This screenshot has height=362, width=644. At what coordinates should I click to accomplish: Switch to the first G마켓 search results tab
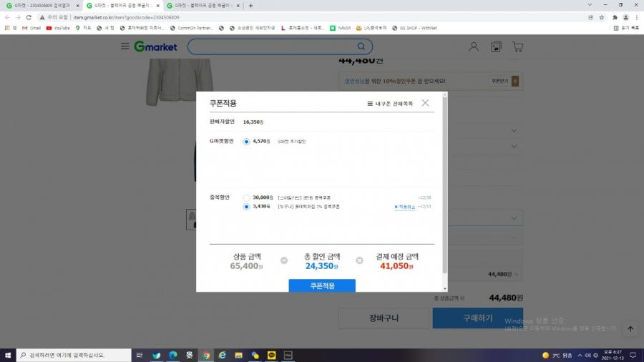click(42, 6)
